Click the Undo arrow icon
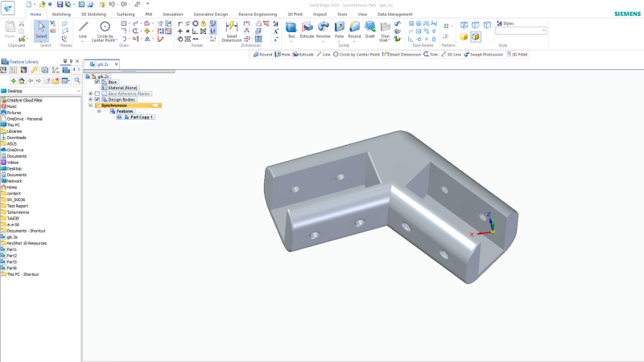The width and height of the screenshot is (644, 362). [112, 4]
